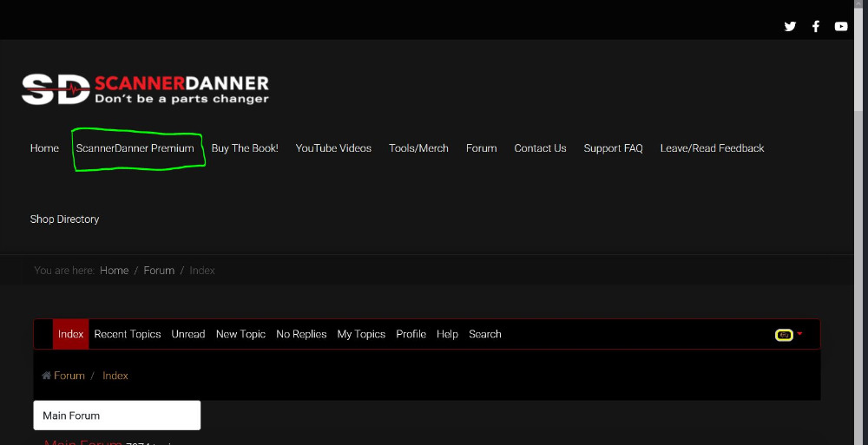The width and height of the screenshot is (868, 445).
Task: Show No Replies topics
Action: tap(301, 334)
